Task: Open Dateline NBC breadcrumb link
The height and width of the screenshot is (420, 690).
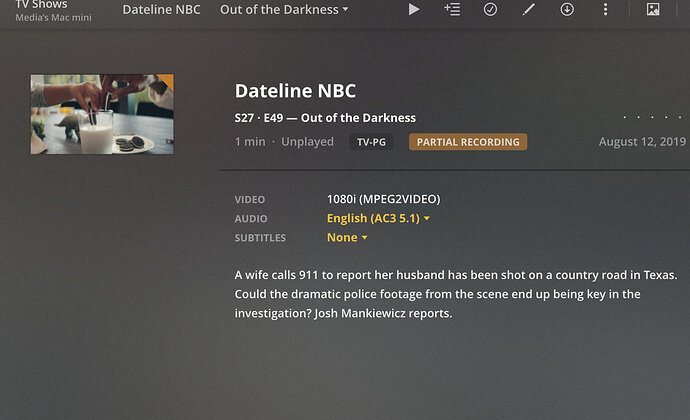Action: [161, 10]
